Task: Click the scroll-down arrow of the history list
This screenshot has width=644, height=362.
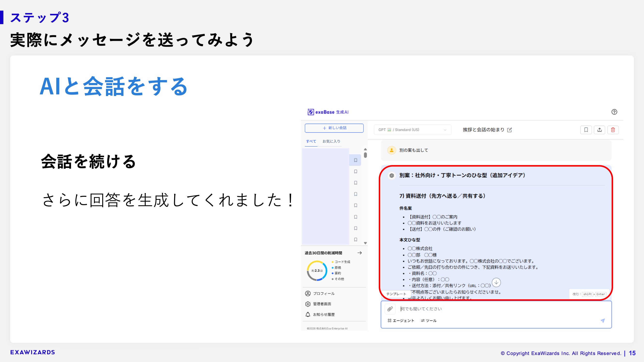Action: tap(365, 243)
